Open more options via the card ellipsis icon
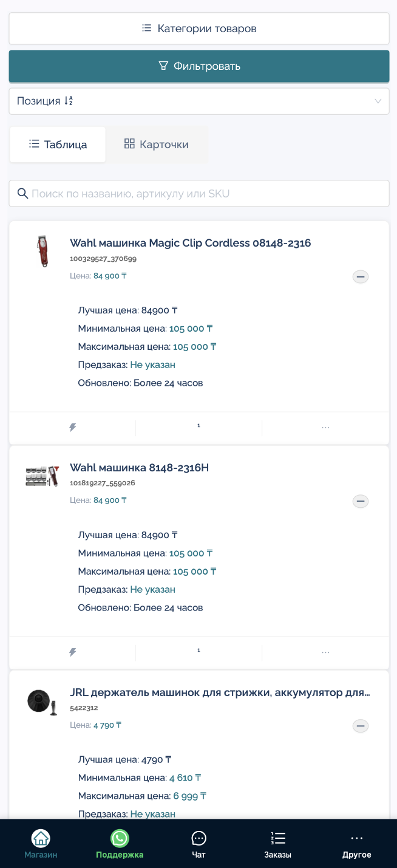 tap(325, 427)
